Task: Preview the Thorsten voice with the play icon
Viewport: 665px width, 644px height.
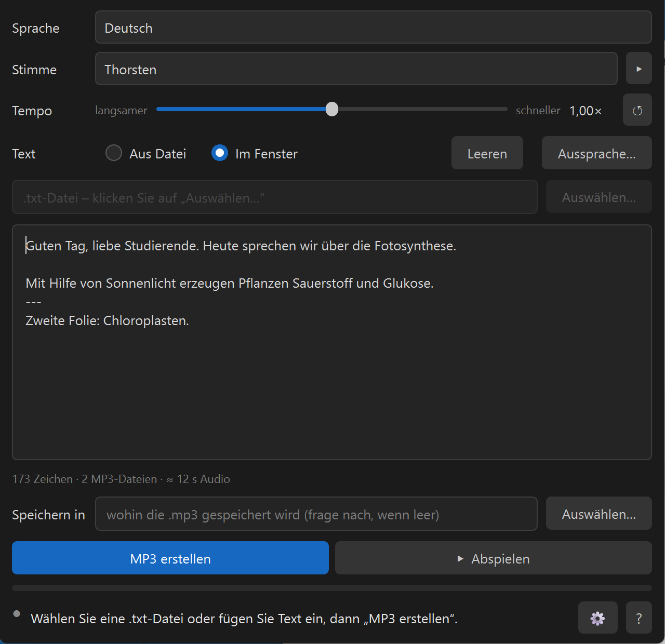Action: [639, 69]
